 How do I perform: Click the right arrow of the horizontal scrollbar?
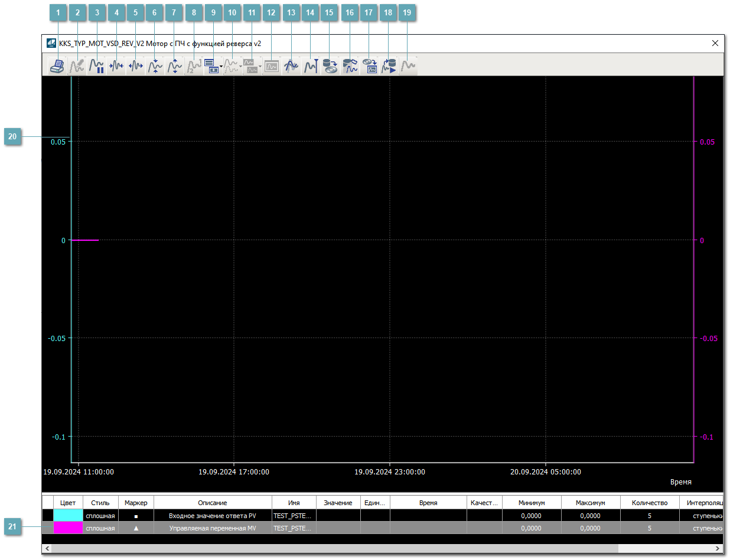[718, 549]
